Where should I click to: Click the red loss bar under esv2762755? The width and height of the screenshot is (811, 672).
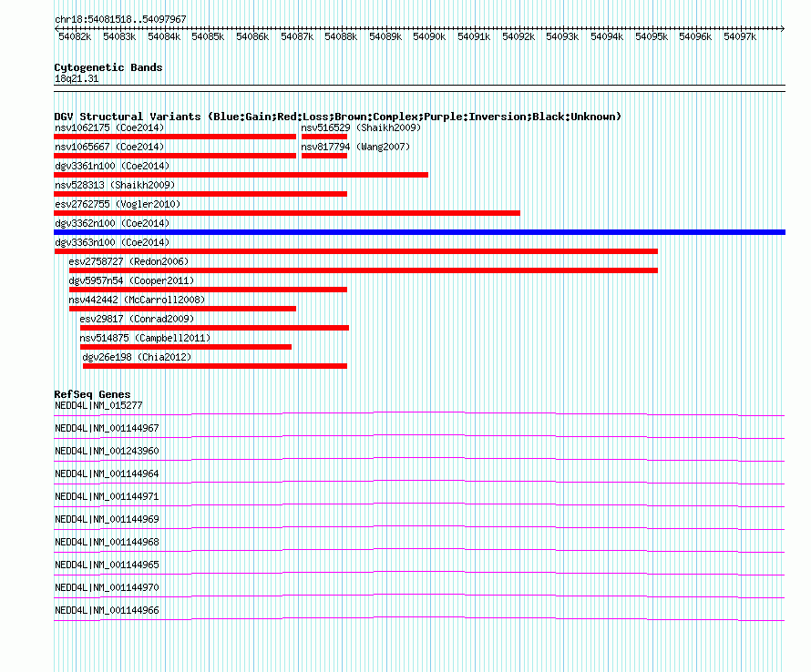tap(287, 213)
